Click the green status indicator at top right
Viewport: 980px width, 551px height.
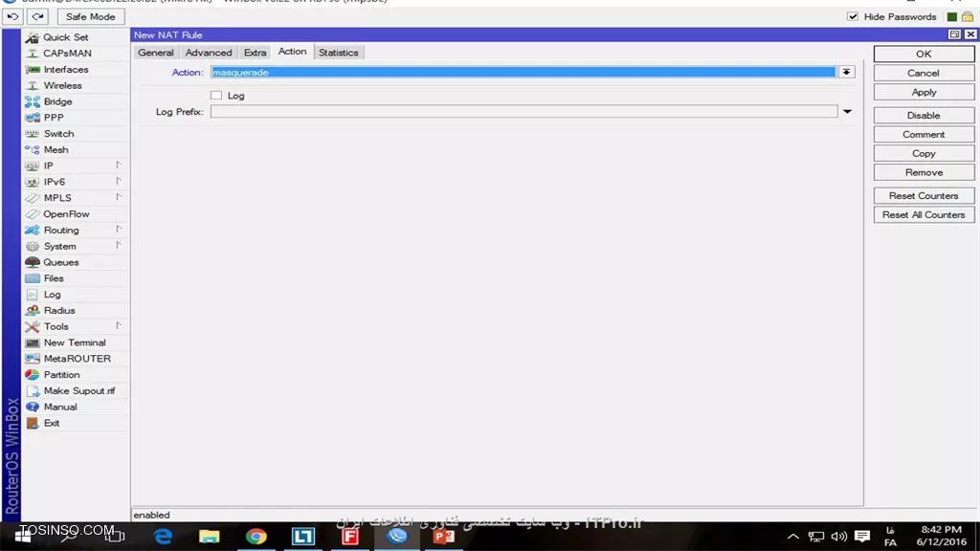click(952, 17)
